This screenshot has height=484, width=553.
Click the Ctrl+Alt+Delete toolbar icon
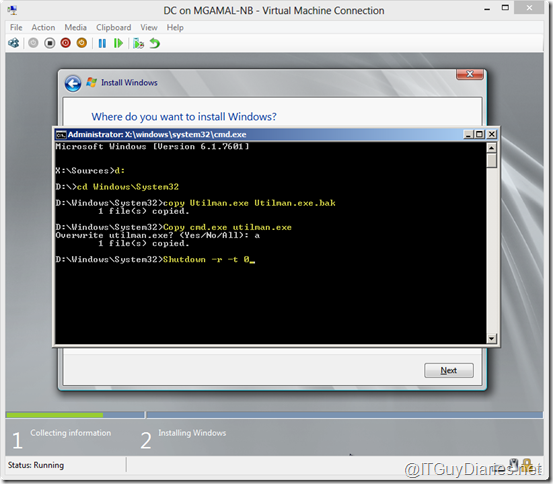click(x=13, y=43)
